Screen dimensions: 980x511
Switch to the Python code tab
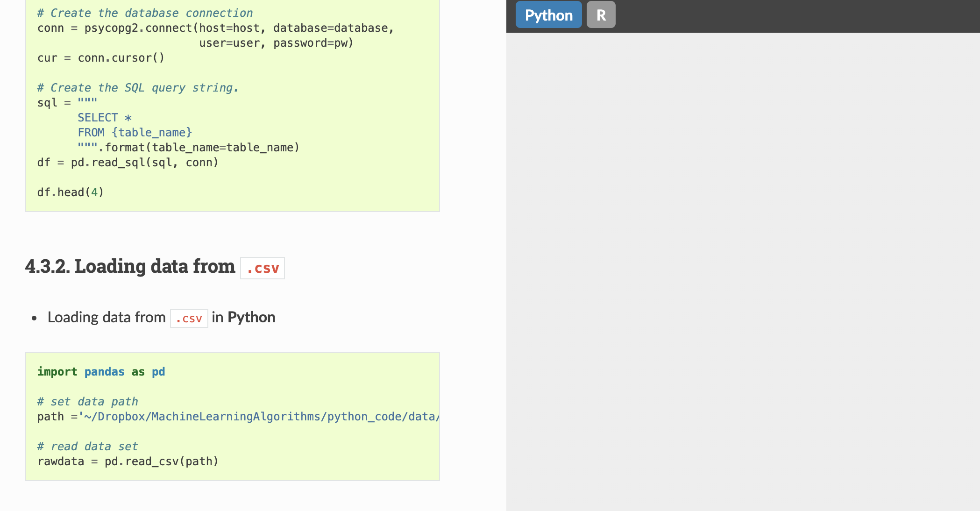coord(548,15)
